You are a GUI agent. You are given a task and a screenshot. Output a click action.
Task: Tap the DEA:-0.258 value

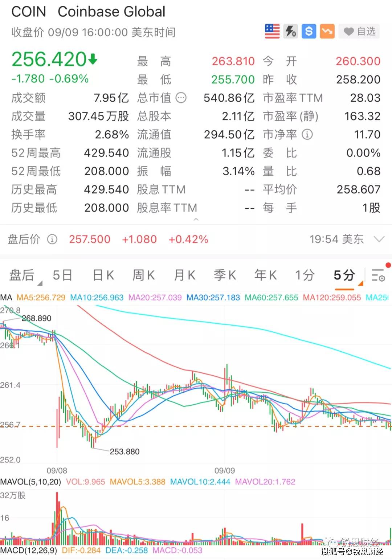coord(127,551)
